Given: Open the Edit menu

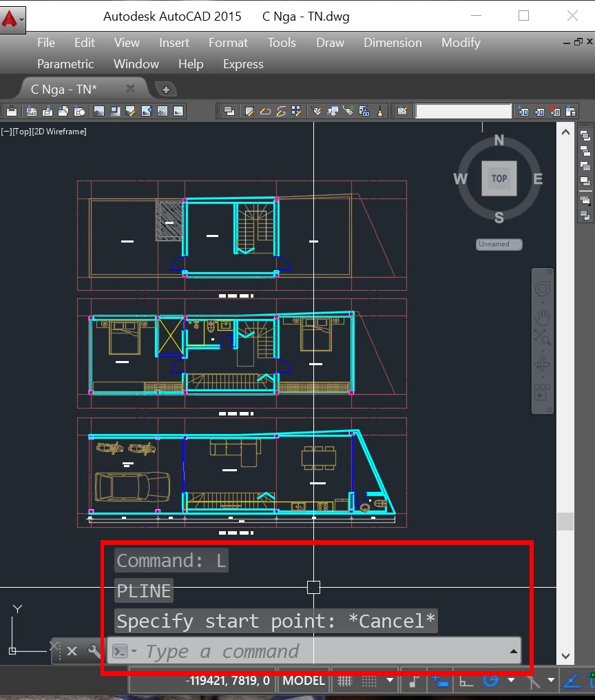Looking at the screenshot, I should click(x=85, y=43).
